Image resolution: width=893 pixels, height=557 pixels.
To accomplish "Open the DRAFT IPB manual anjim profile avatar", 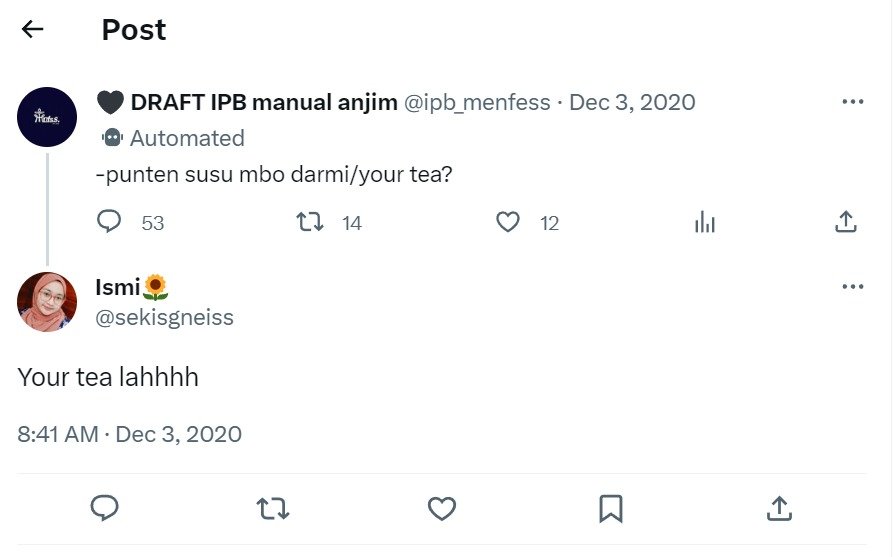I will (47, 117).
